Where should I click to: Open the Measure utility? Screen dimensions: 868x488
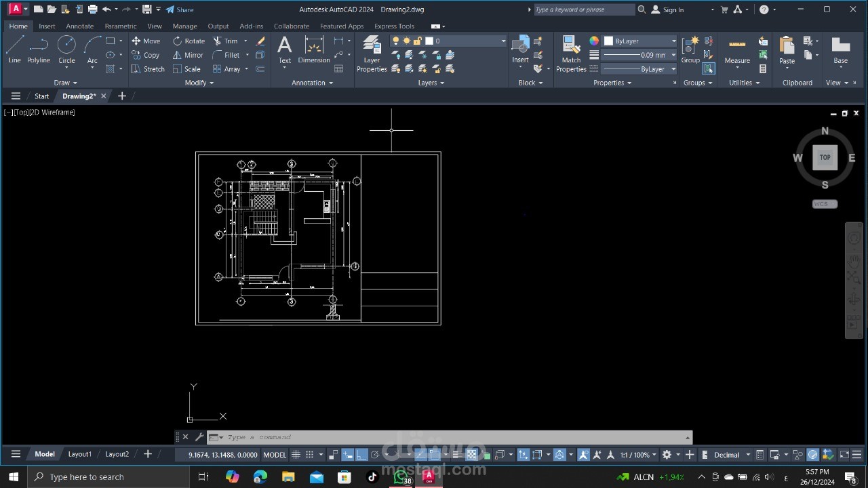[x=737, y=50]
